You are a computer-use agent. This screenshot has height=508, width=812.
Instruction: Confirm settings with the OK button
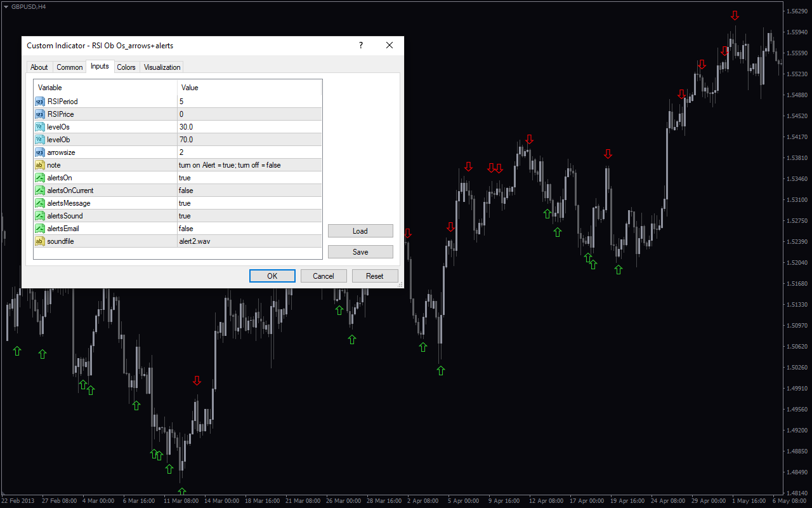pyautogui.click(x=272, y=276)
